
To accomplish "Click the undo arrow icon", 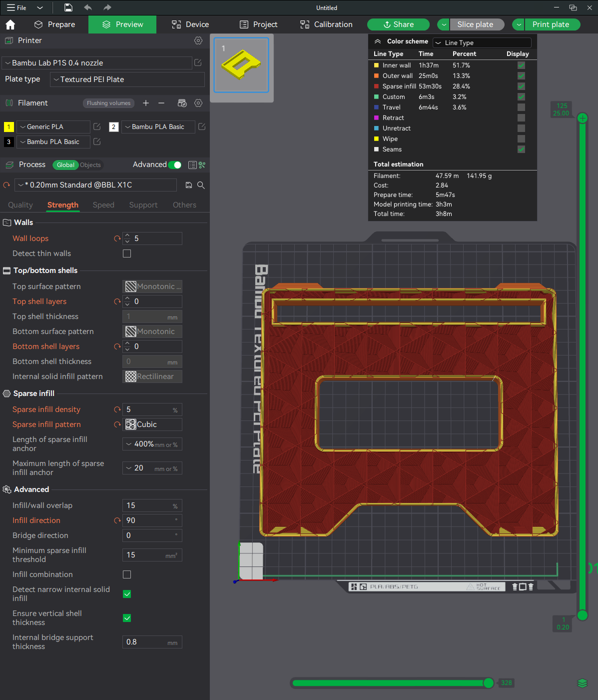I will coord(88,7).
